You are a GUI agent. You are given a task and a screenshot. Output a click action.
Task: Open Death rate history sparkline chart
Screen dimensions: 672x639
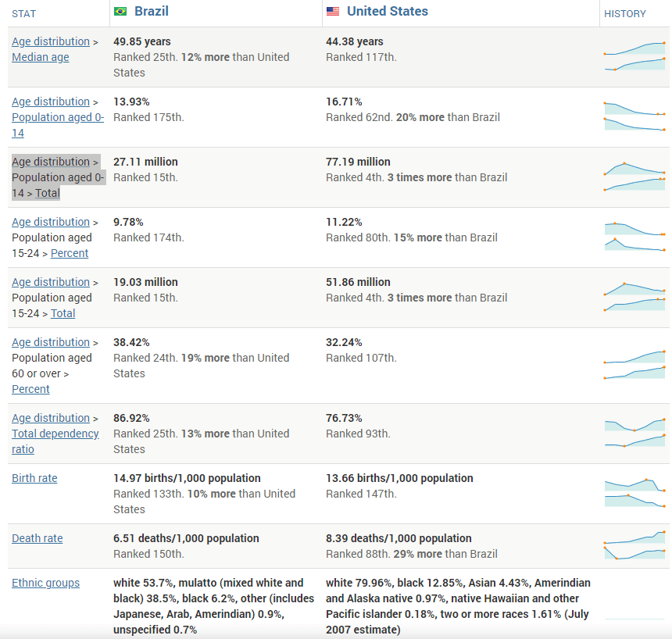coord(634,545)
